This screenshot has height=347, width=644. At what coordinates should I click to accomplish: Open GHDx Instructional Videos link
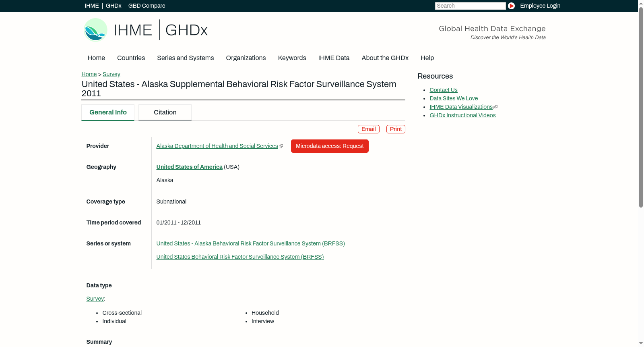pyautogui.click(x=463, y=115)
